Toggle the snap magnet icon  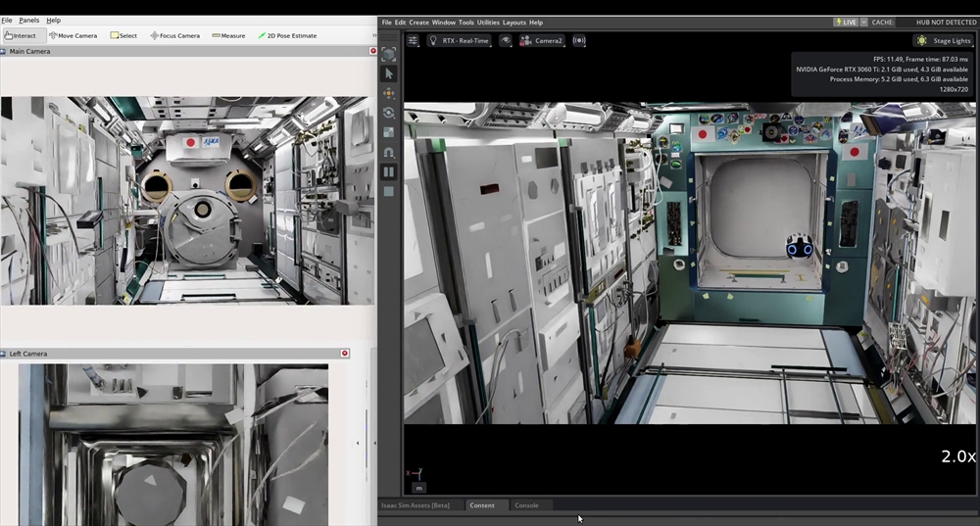(x=389, y=152)
